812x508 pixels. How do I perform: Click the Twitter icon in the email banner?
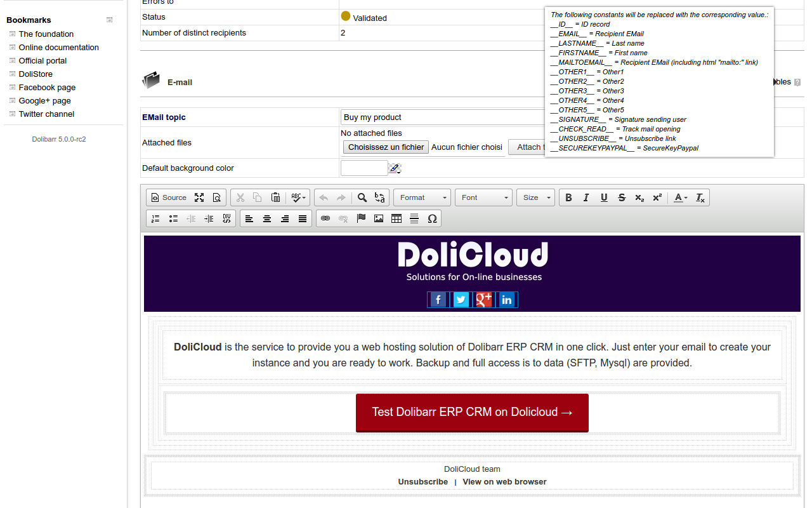tap(461, 300)
